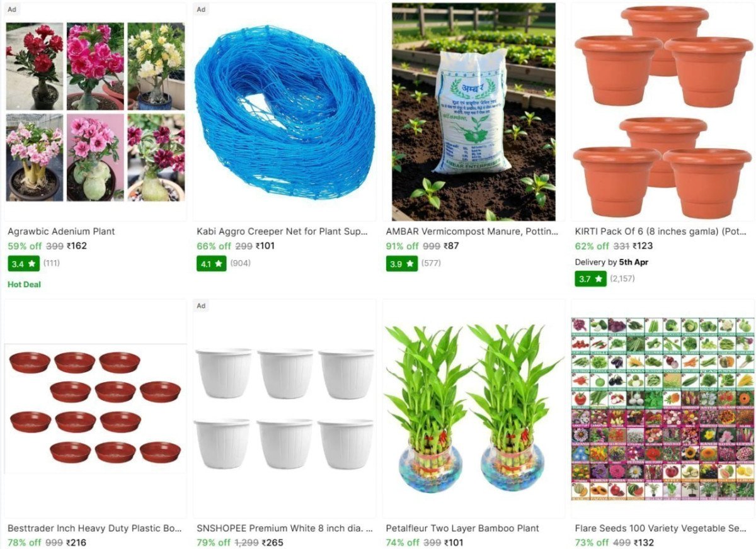Viewport: 756px width, 549px height.
Task: Click the Hot Deal label
Action: 24,285
